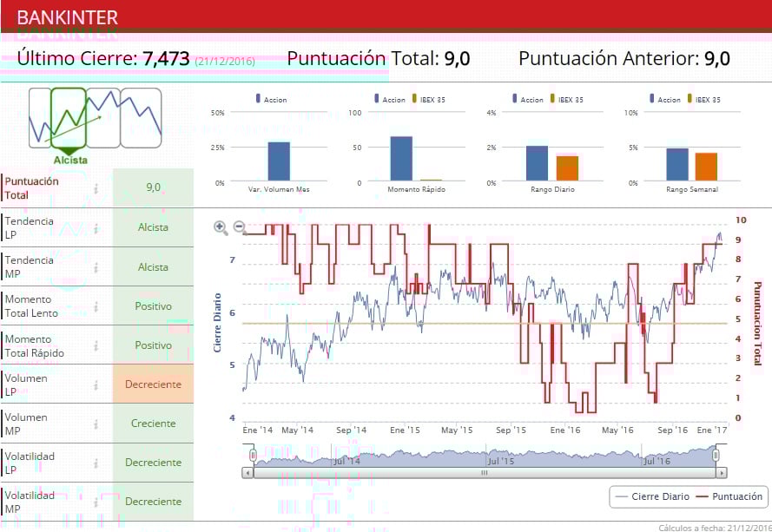
Task: Click the Alcista value for Tendencia LP
Action: 153,227
